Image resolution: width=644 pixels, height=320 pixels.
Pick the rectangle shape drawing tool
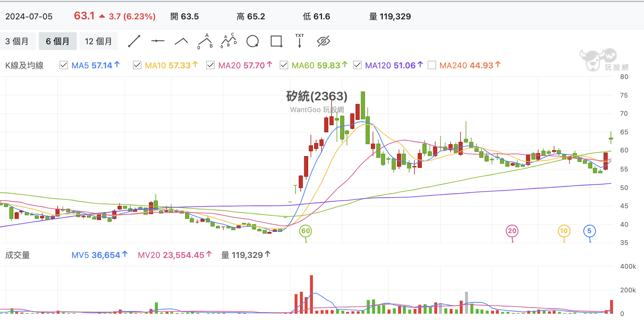tap(276, 41)
